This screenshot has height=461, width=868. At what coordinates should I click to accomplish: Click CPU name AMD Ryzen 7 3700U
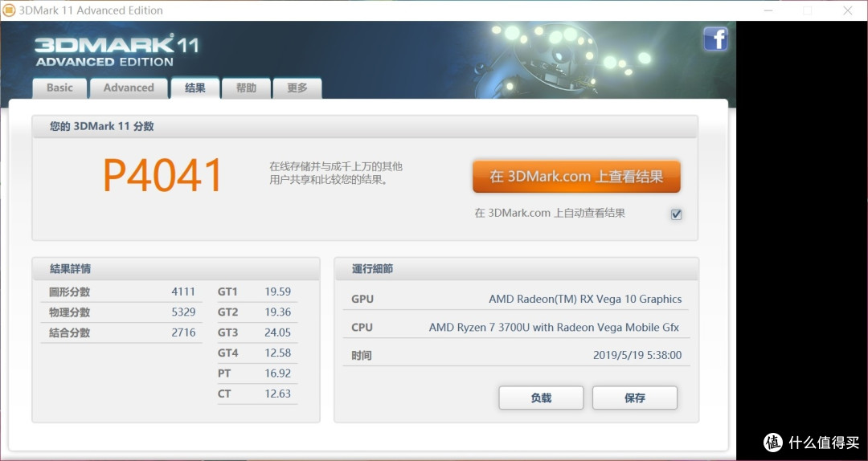554,328
